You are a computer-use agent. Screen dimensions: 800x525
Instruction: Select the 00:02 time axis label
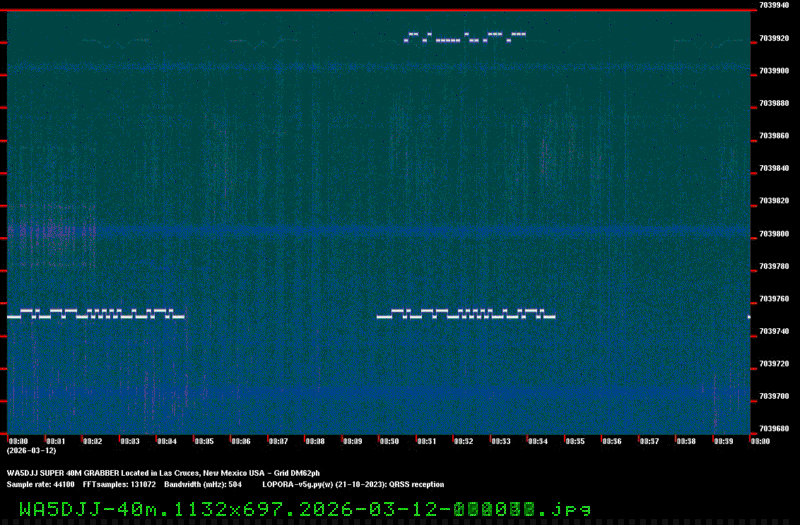[93, 441]
